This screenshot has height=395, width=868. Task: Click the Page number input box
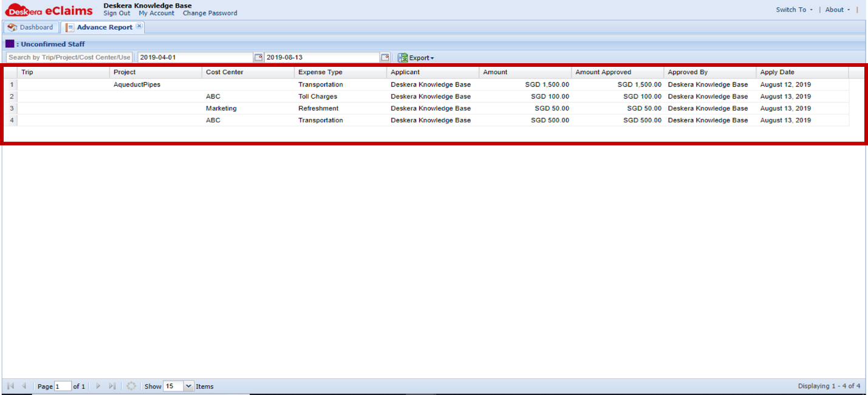pyautogui.click(x=63, y=386)
